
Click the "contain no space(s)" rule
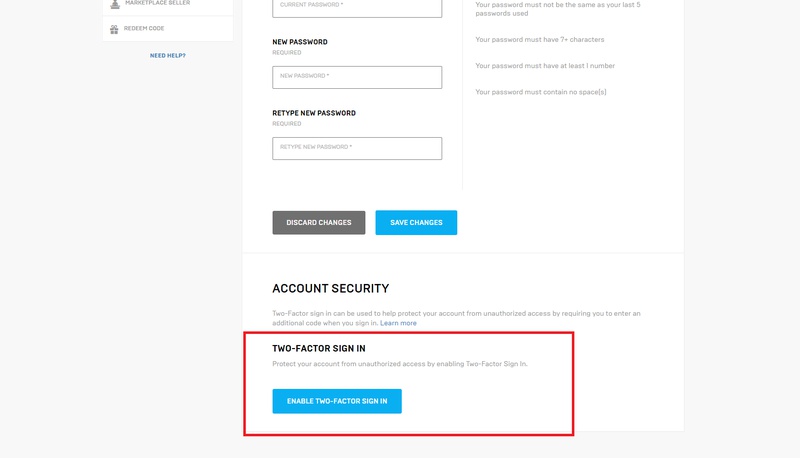[x=541, y=92]
